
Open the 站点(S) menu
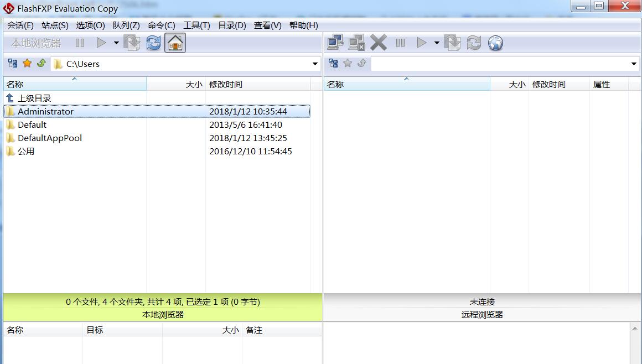(55, 25)
